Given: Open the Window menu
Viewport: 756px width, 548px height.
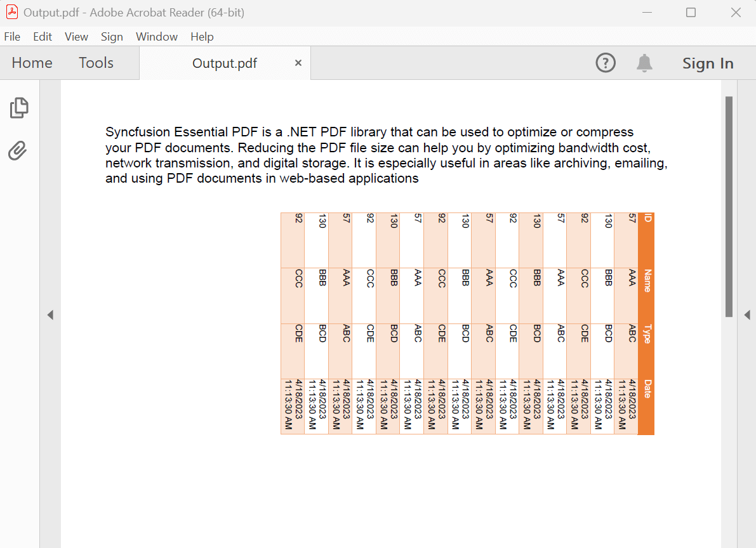Looking at the screenshot, I should click(156, 37).
